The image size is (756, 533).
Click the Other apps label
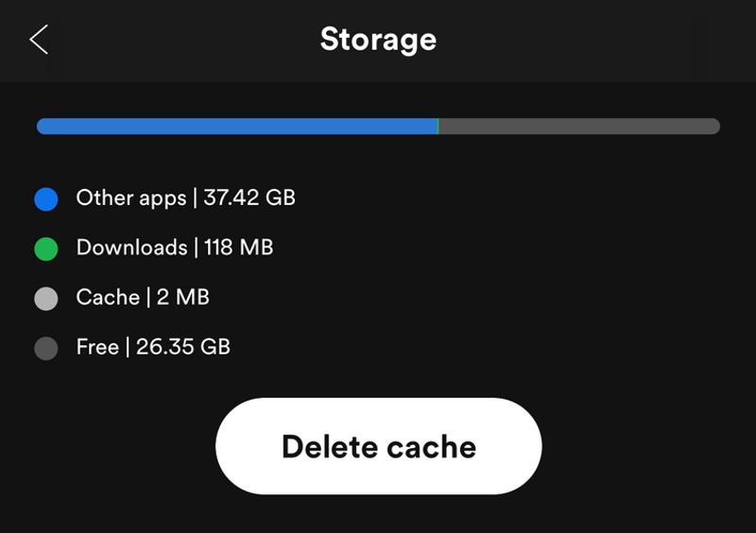131,198
